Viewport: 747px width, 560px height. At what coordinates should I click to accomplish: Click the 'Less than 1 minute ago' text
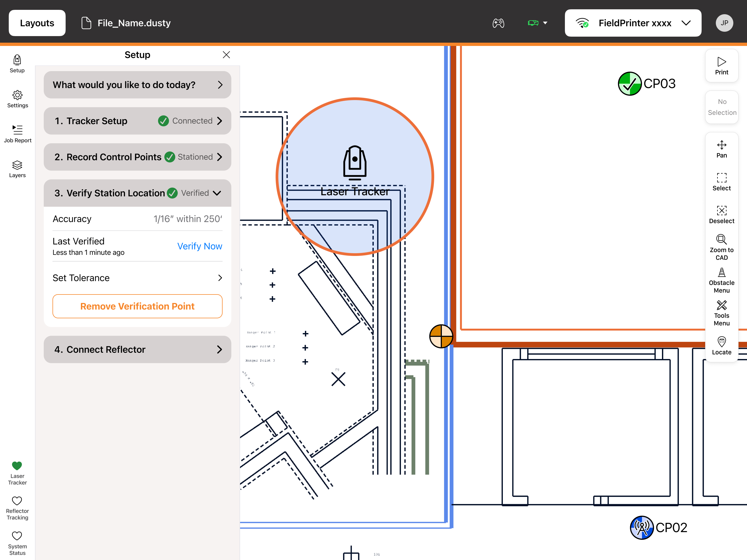click(89, 253)
